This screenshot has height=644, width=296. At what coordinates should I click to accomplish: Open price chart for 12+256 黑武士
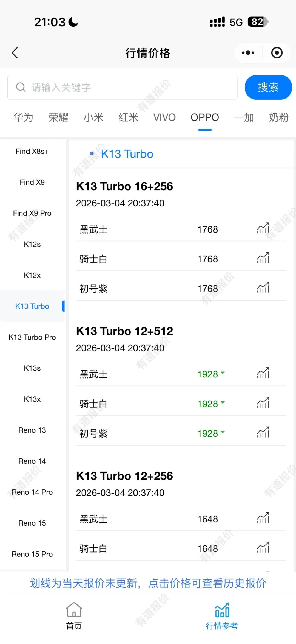[x=263, y=518]
